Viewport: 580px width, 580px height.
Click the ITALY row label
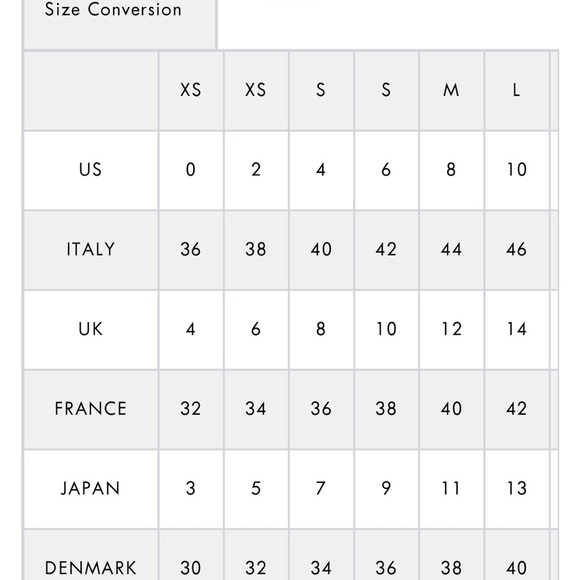pyautogui.click(x=91, y=249)
